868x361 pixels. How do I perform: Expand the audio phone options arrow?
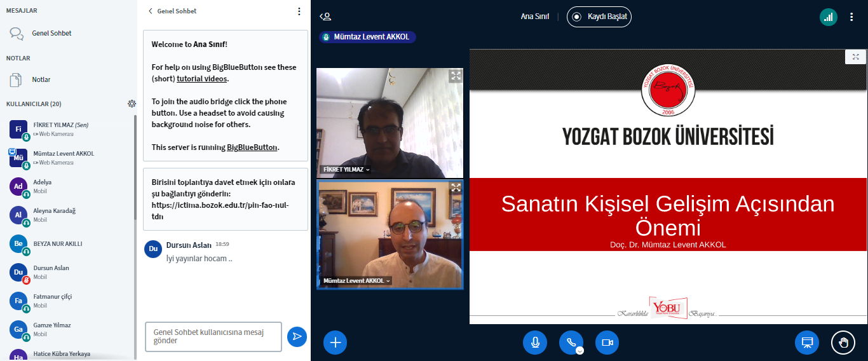(580, 350)
